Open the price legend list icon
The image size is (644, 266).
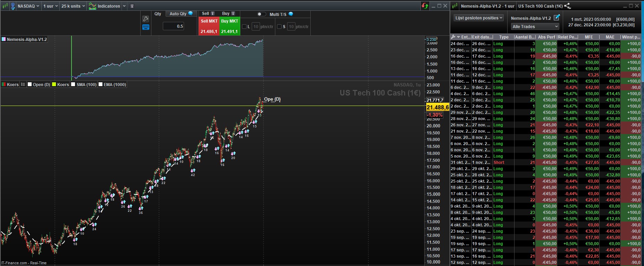[23, 84]
